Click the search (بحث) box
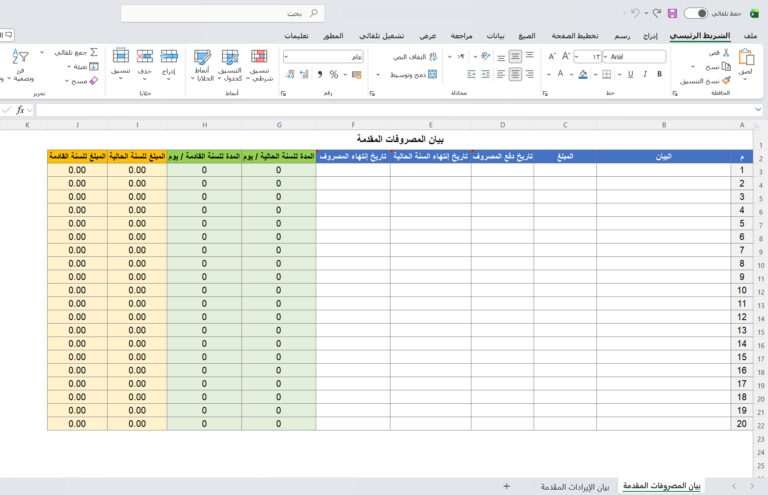 pyautogui.click(x=222, y=13)
